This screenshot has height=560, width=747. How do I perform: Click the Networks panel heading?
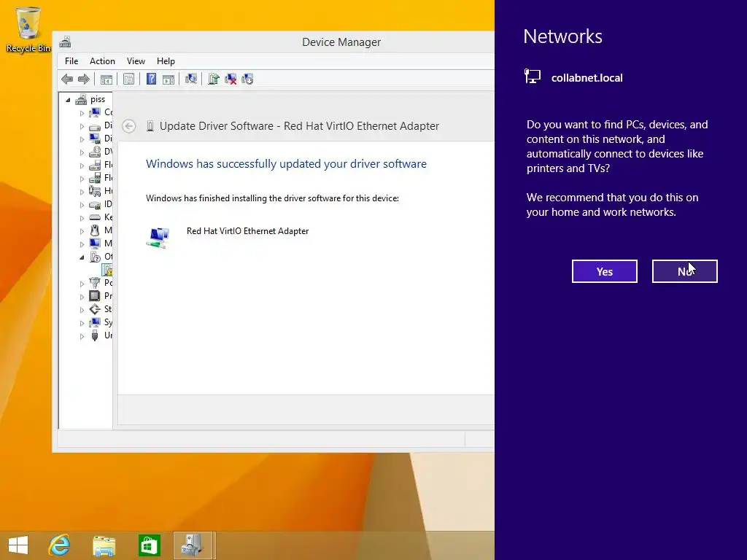pos(562,36)
